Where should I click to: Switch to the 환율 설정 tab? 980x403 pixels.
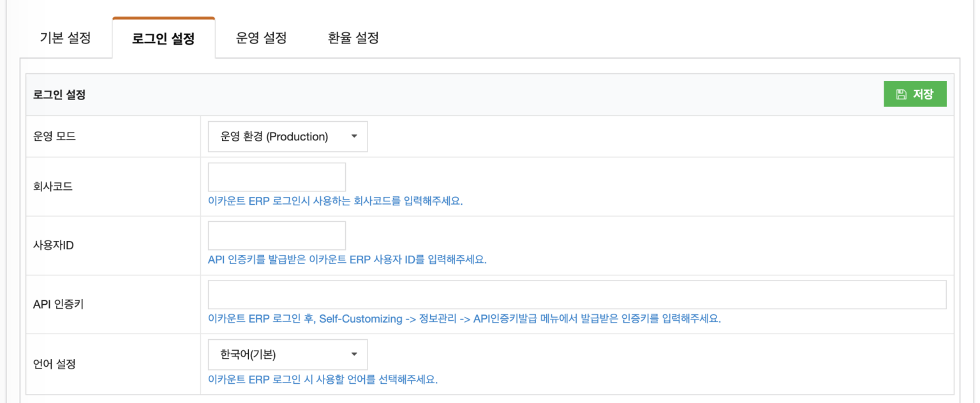[x=352, y=38]
